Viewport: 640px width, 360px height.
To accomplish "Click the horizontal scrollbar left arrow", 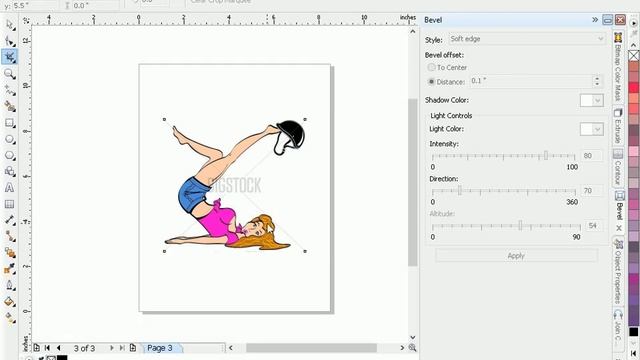I will (x=231, y=348).
